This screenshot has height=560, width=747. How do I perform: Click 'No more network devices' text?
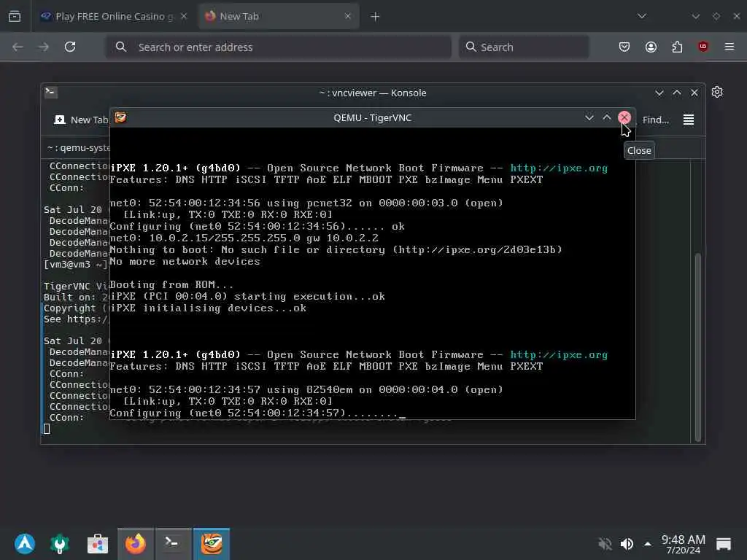click(x=185, y=262)
